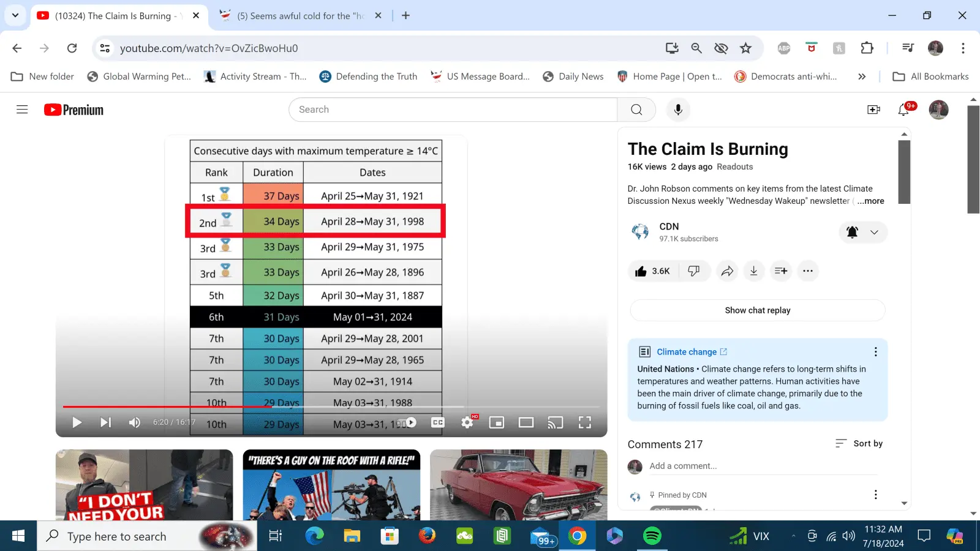The height and width of the screenshot is (551, 980).
Task: Download the video
Action: click(x=754, y=271)
